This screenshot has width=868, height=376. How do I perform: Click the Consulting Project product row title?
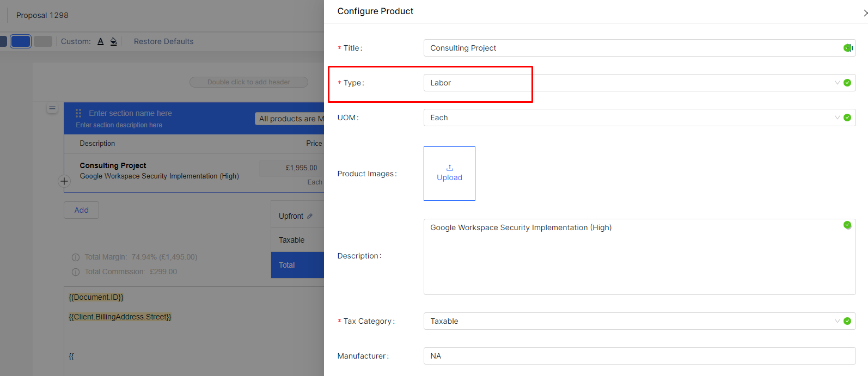[113, 165]
